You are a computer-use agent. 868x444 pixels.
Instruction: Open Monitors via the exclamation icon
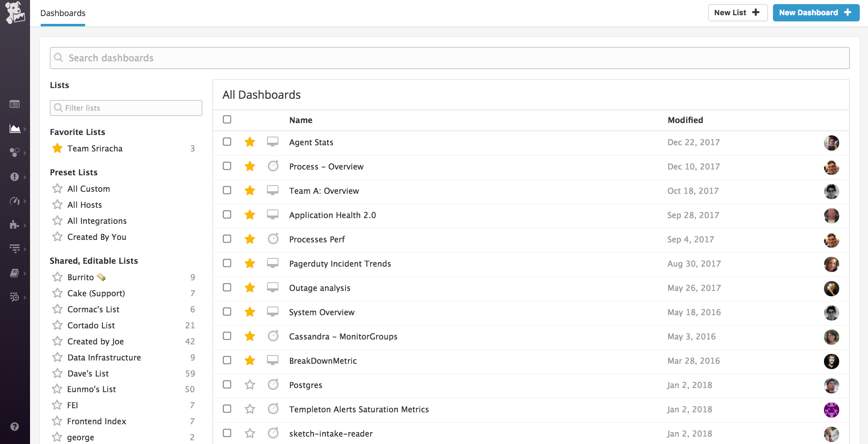point(15,177)
